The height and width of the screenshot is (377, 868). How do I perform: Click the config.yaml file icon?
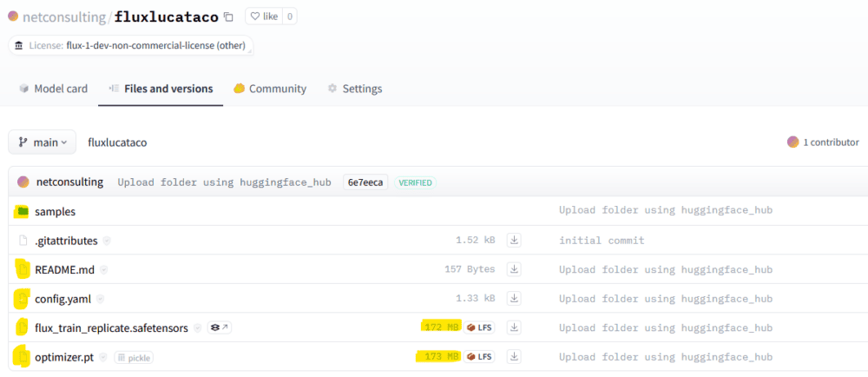23,299
